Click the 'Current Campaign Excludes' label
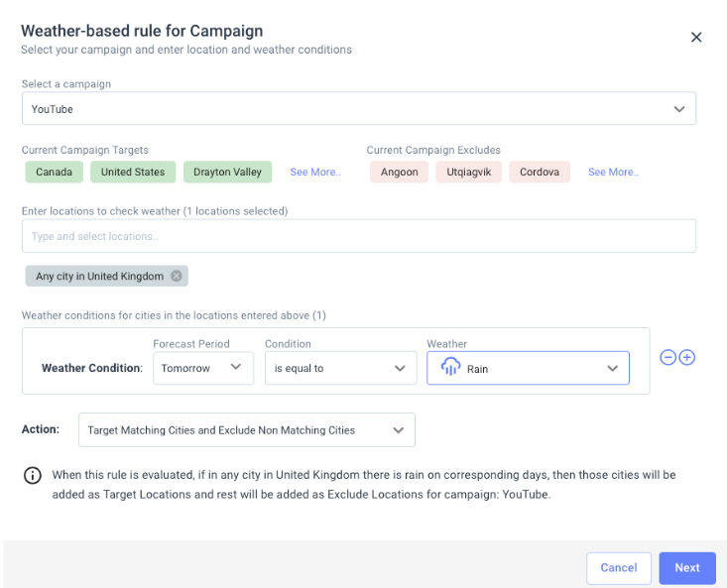727x588 pixels. pyautogui.click(x=433, y=150)
